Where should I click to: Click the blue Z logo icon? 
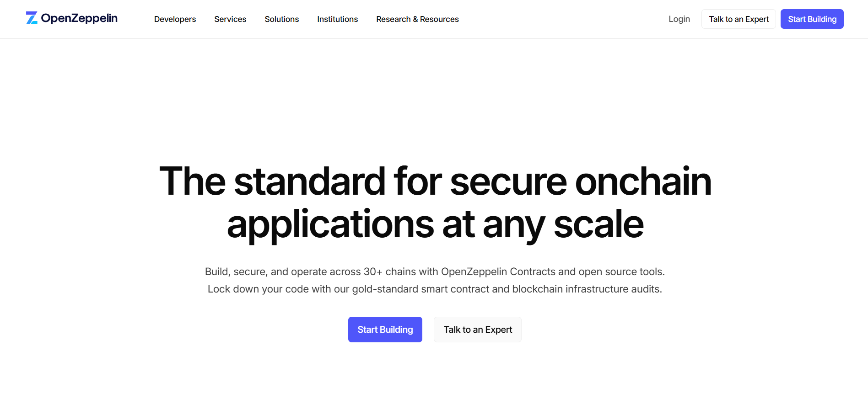(x=32, y=18)
